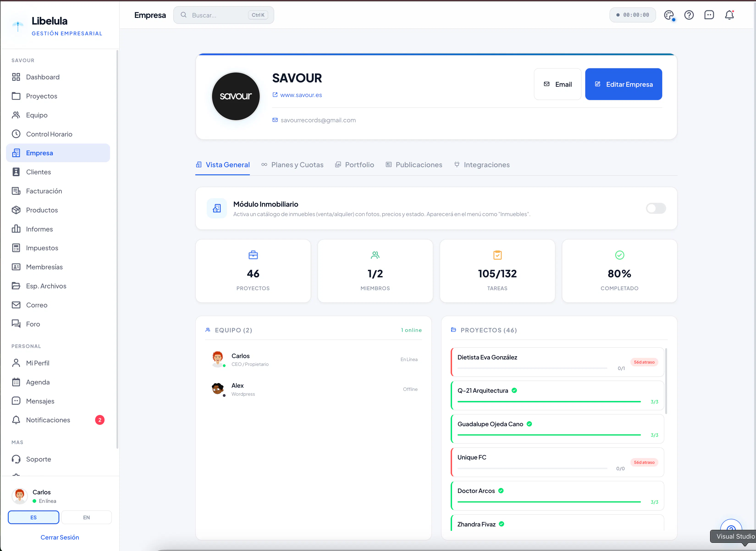
Task: Open the help question mark icon
Action: coord(689,15)
